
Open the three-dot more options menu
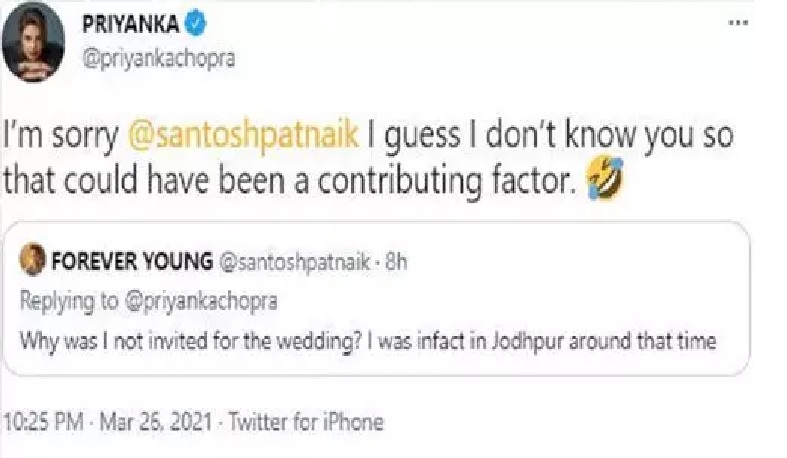741,22
